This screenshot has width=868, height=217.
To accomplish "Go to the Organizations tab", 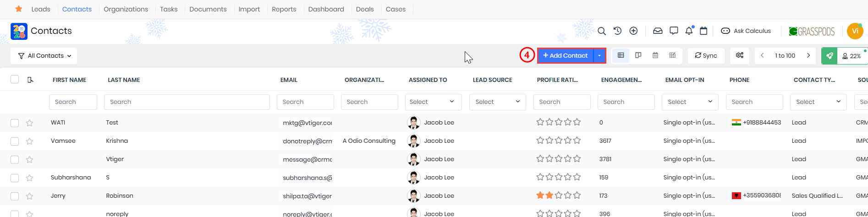I will point(126,9).
